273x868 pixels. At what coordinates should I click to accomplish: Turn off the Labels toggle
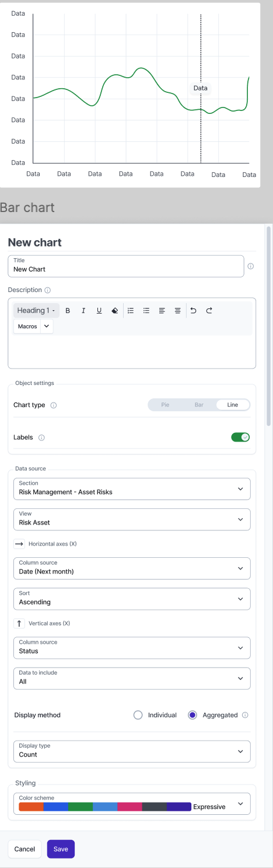pyautogui.click(x=240, y=437)
